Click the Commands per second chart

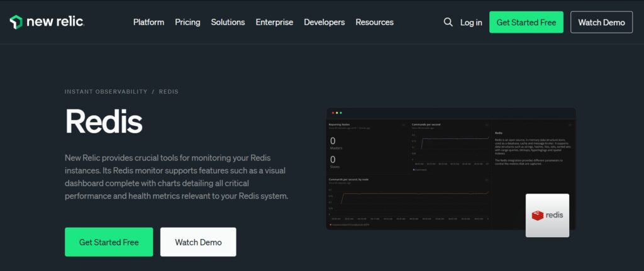(450, 148)
